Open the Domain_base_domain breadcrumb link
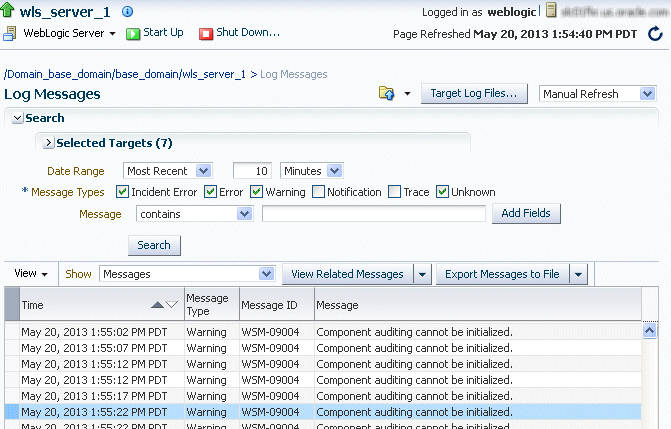This screenshot has width=671, height=429. click(x=58, y=74)
